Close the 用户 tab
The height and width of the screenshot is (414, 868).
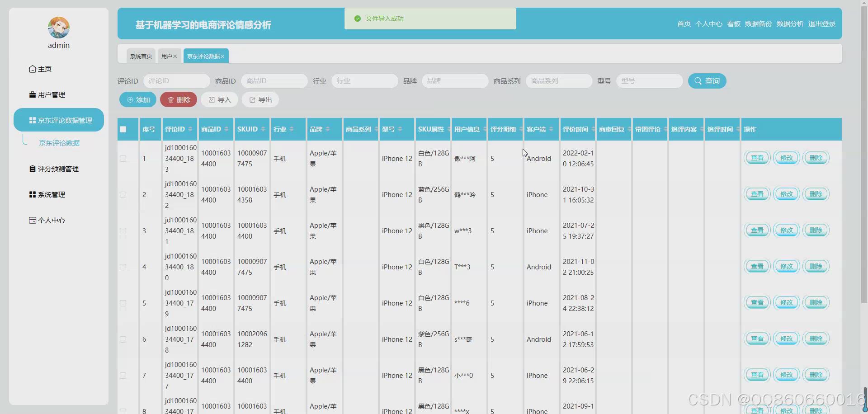(x=175, y=56)
